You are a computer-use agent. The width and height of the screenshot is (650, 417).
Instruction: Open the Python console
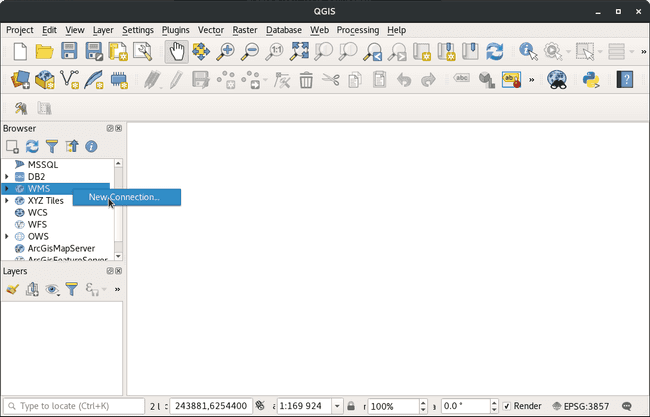(x=591, y=80)
